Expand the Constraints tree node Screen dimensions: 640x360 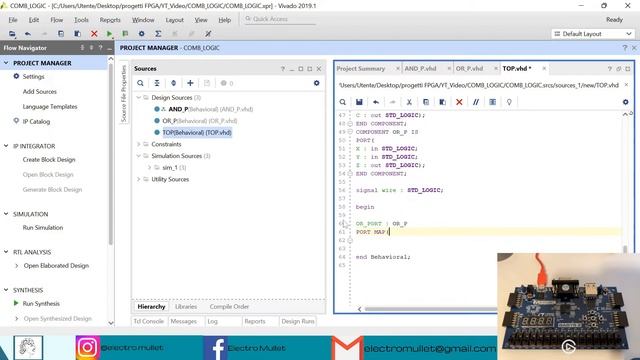click(138, 144)
